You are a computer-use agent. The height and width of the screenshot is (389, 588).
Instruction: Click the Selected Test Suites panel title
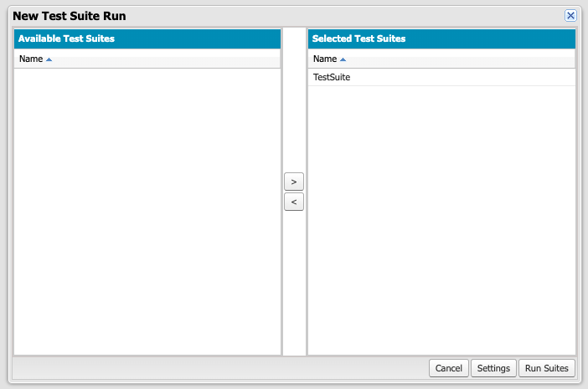[x=358, y=38]
